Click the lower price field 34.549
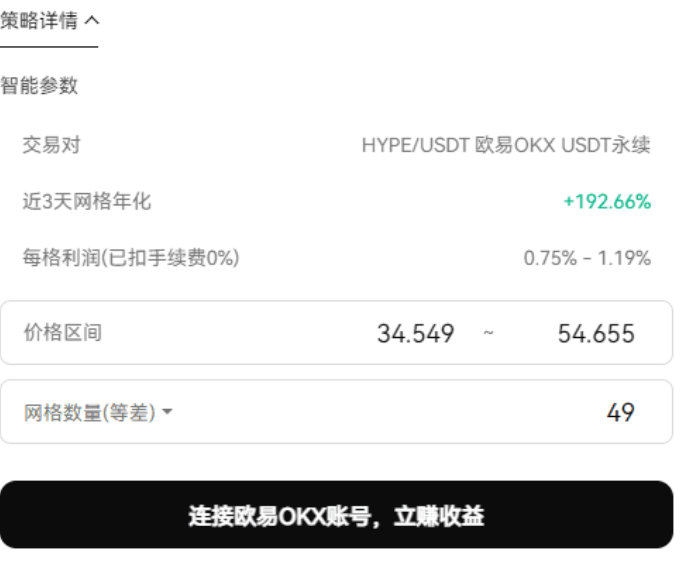The width and height of the screenshot is (698, 566). (415, 333)
